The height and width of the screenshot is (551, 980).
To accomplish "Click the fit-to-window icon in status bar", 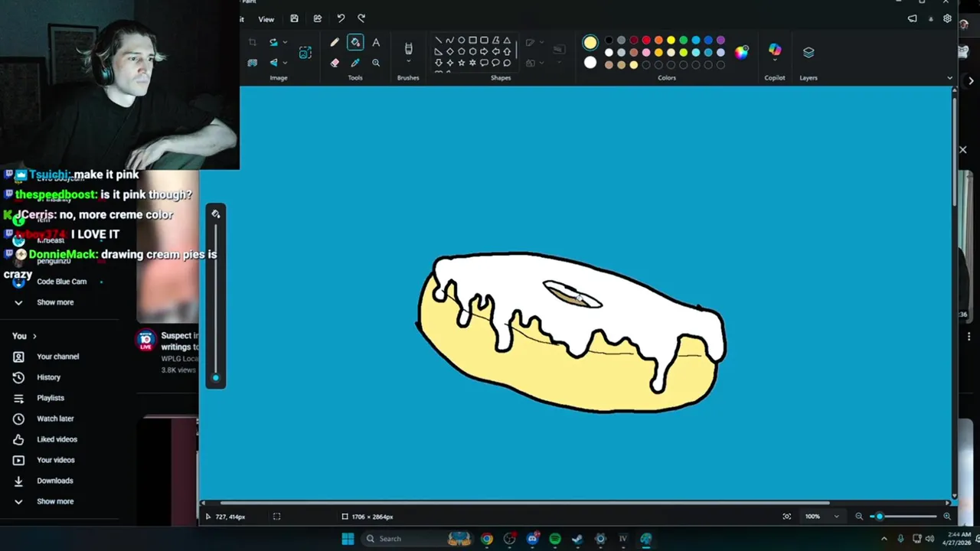I will click(787, 517).
